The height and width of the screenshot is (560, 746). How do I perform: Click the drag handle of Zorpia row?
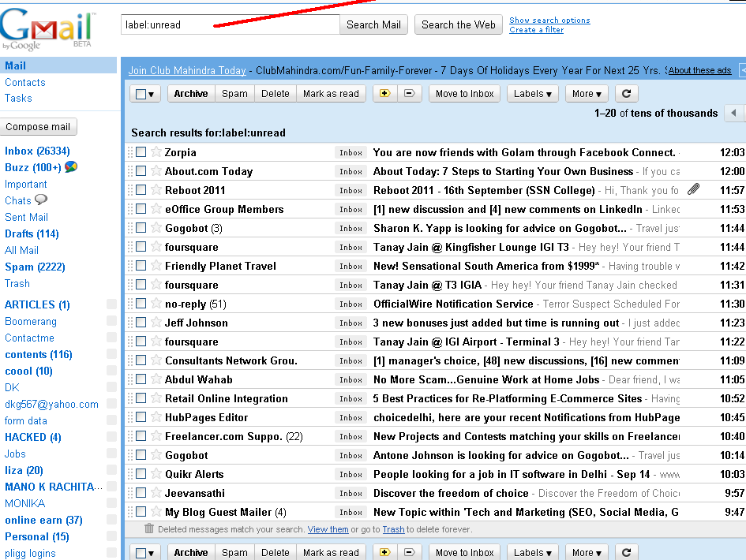coord(130,152)
